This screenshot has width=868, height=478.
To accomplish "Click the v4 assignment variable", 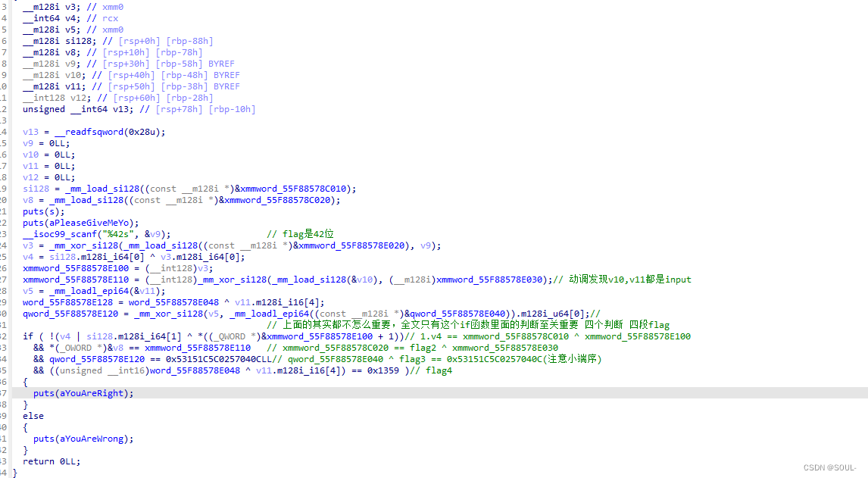I will pos(28,257).
